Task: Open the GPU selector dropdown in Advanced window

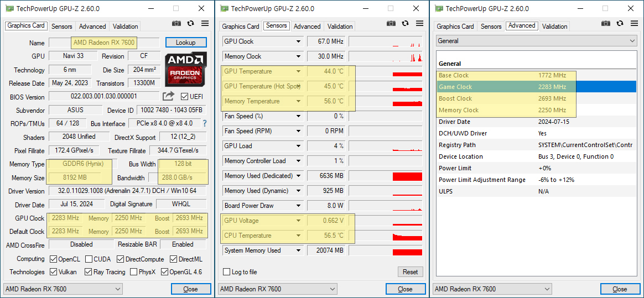Action: (492, 289)
